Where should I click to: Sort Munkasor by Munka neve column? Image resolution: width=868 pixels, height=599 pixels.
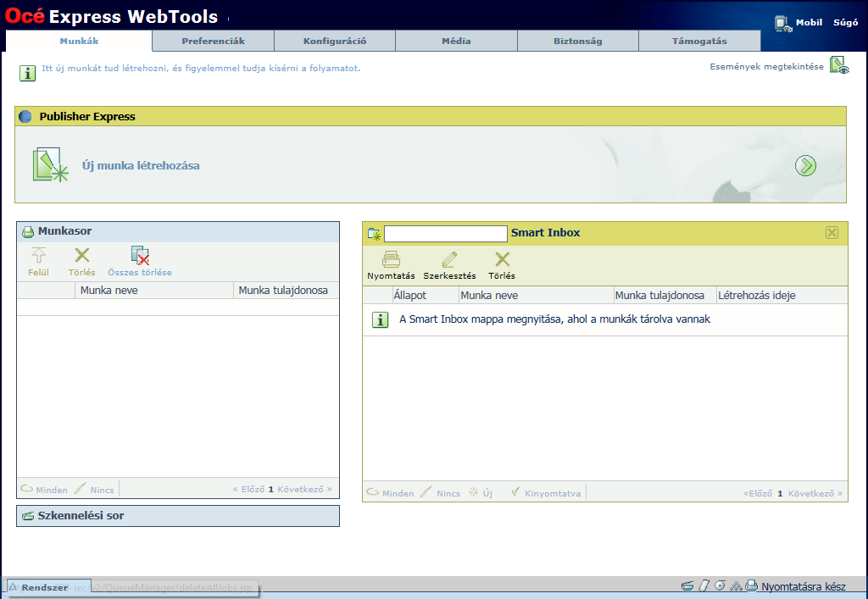click(x=154, y=291)
